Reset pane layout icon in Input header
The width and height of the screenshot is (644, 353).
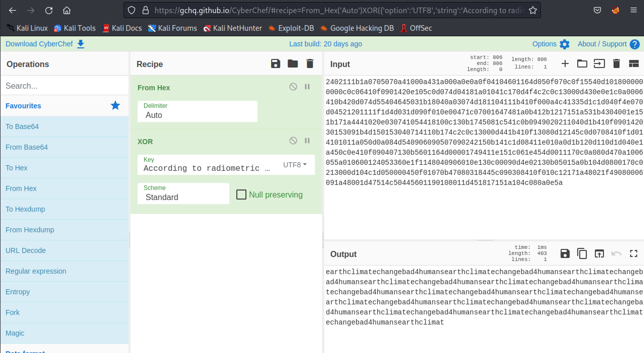click(x=633, y=64)
